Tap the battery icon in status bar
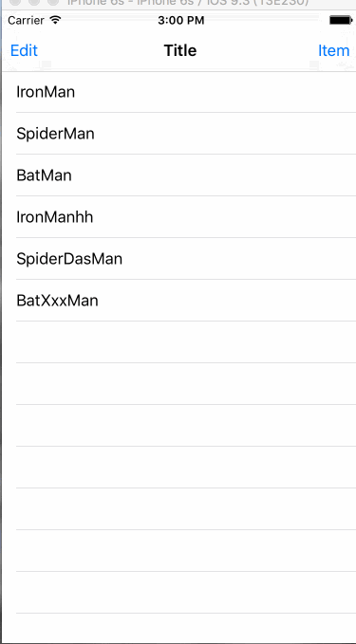This screenshot has height=644, width=356. (341, 20)
